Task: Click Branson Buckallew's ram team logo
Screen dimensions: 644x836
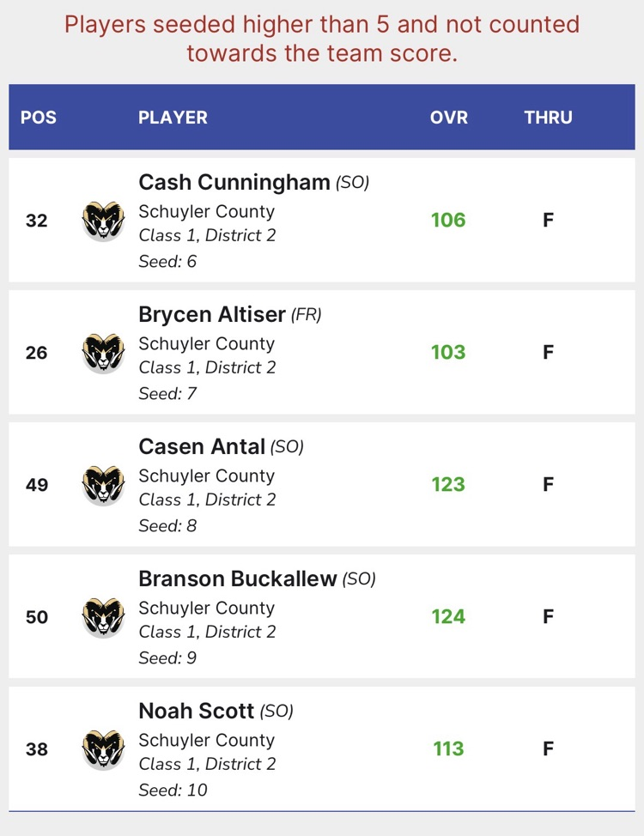Action: coord(104,617)
